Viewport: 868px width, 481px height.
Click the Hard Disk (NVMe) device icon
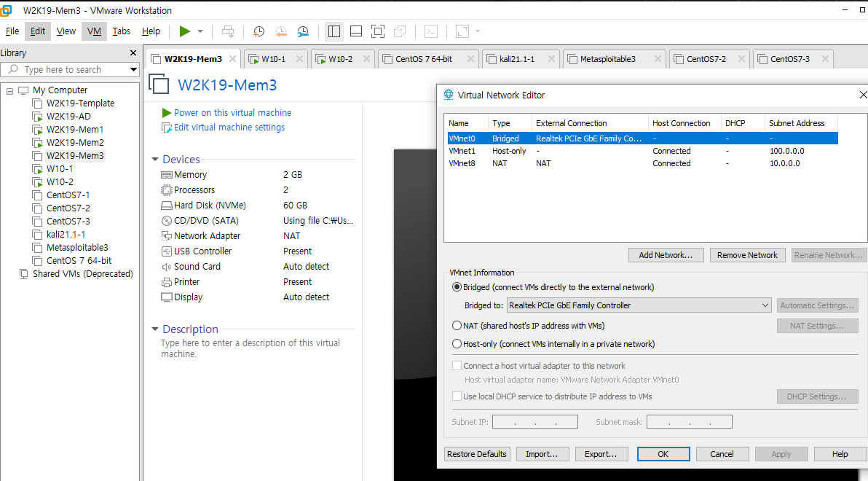[x=167, y=206]
